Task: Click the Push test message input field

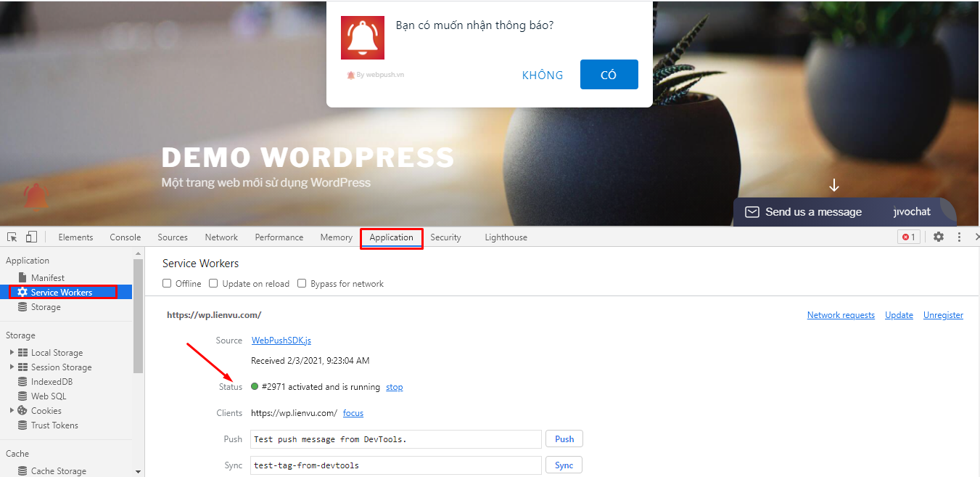Action: pos(396,439)
